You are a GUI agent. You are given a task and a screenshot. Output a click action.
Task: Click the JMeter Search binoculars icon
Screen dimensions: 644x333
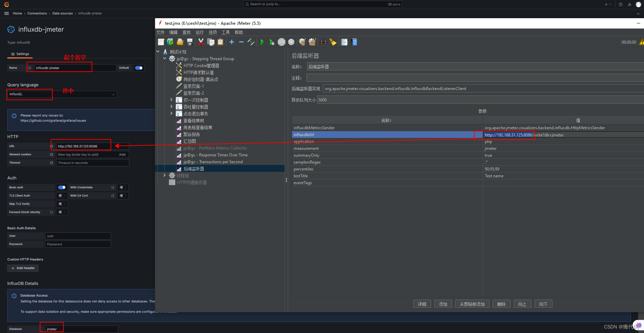[323, 42]
